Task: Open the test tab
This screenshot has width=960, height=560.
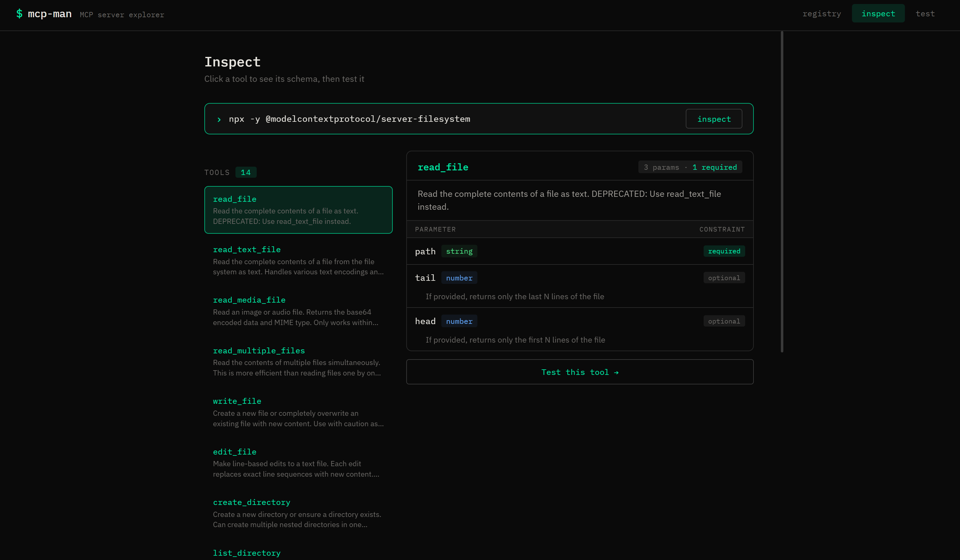Action: coord(925,14)
